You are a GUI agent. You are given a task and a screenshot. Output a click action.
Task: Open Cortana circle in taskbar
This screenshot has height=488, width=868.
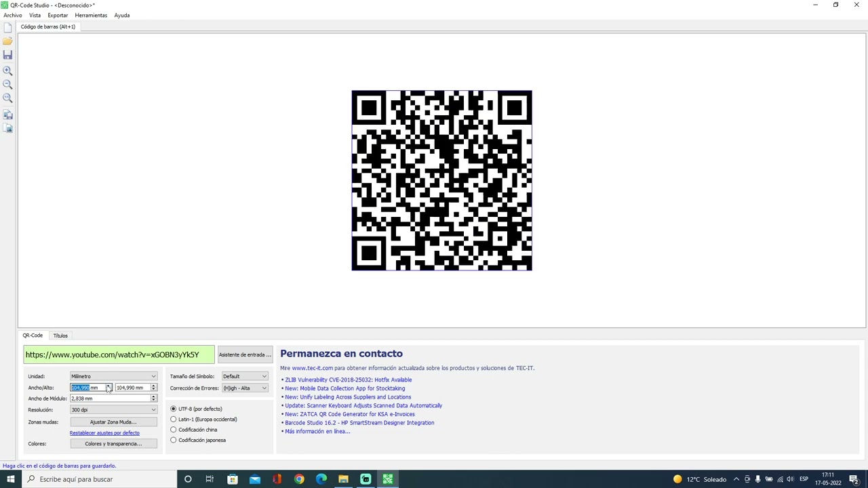[188, 479]
